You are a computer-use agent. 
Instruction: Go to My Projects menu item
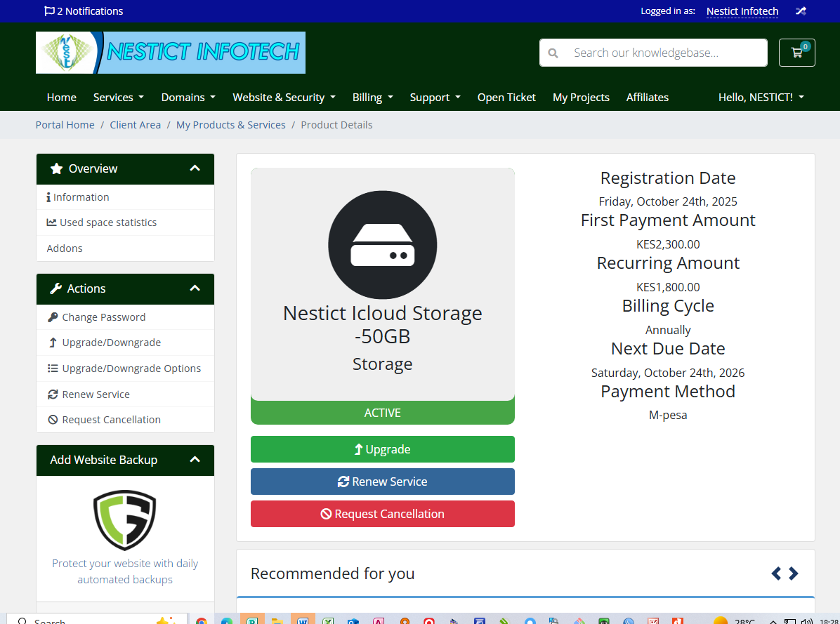click(581, 97)
